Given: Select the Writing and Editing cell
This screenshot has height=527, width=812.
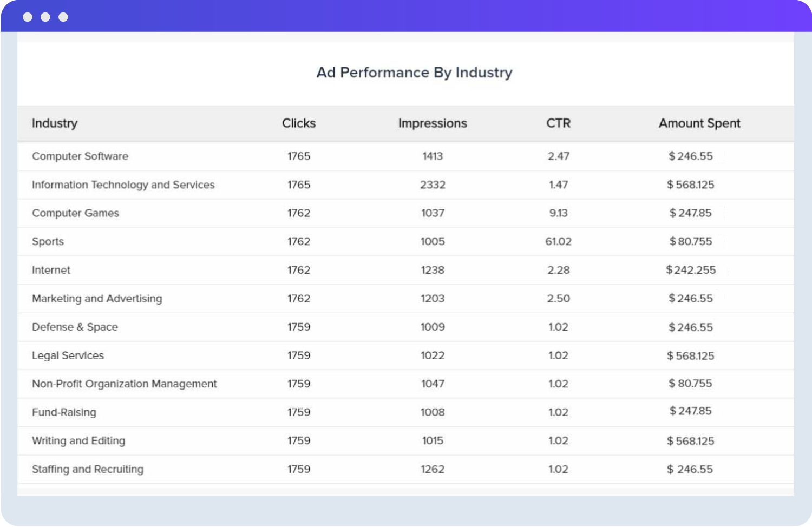Looking at the screenshot, I should 78,441.
